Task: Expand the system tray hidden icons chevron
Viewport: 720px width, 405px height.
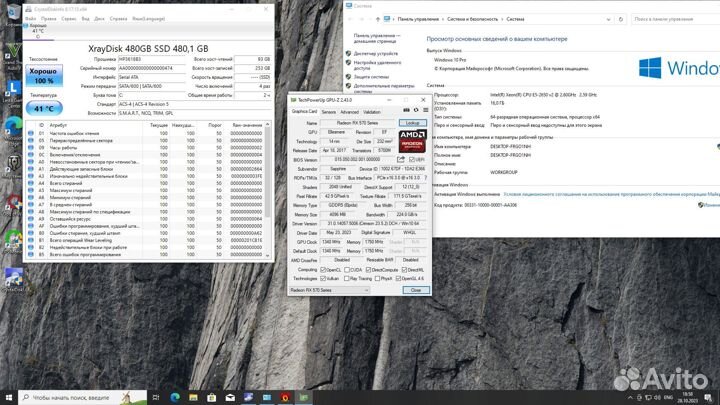Action: [630, 398]
